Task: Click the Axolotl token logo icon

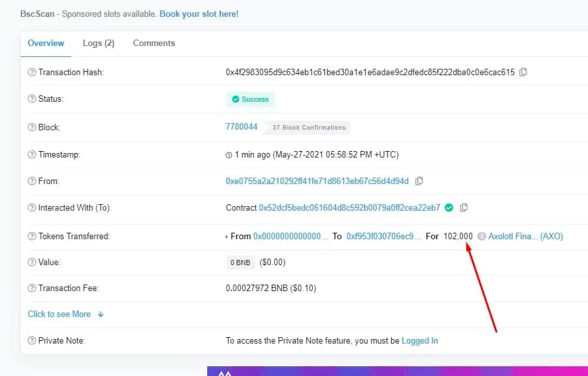Action: [x=482, y=237]
